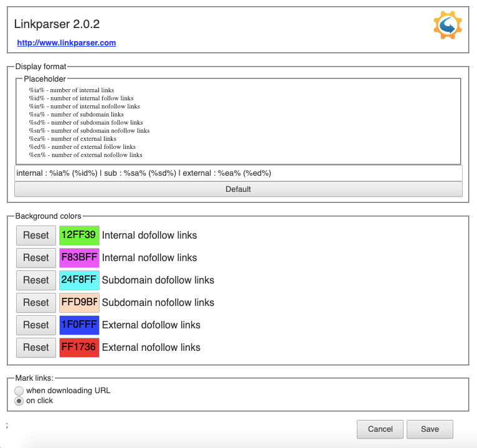Image resolution: width=477 pixels, height=448 pixels.
Task: Open the cyan 24F8FF color swatch
Action: tap(79, 280)
